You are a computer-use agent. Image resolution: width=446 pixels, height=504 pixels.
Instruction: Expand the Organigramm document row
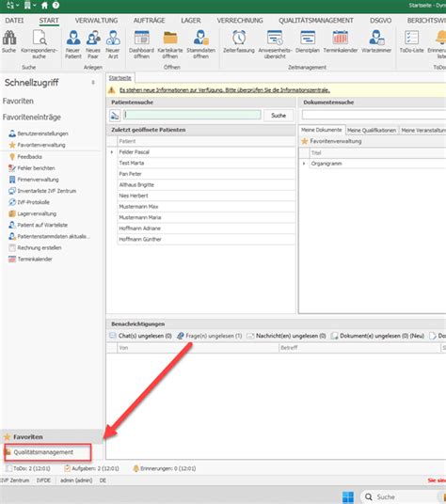point(304,164)
